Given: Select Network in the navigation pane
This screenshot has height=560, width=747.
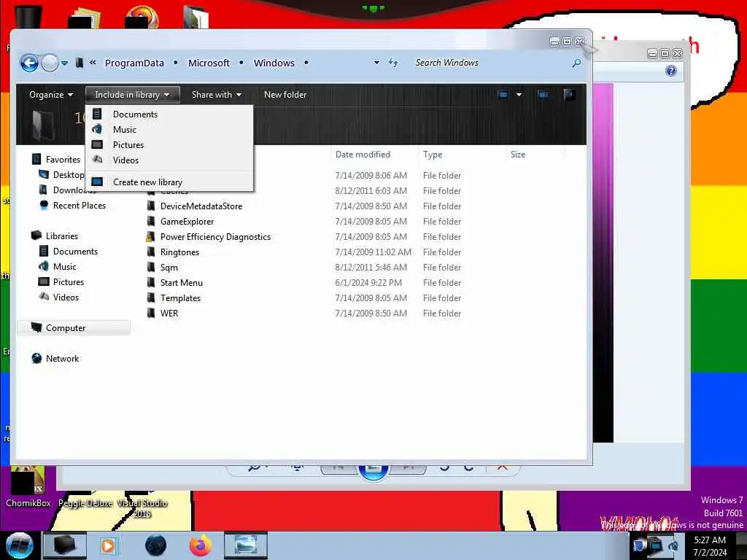Looking at the screenshot, I should click(55, 358).
